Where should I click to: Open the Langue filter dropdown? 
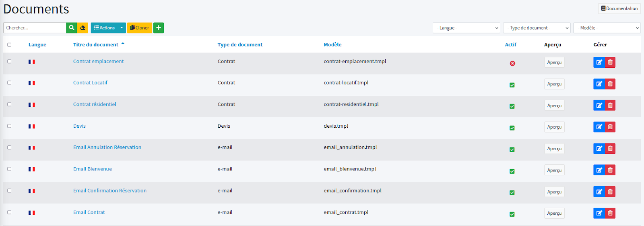pos(466,28)
